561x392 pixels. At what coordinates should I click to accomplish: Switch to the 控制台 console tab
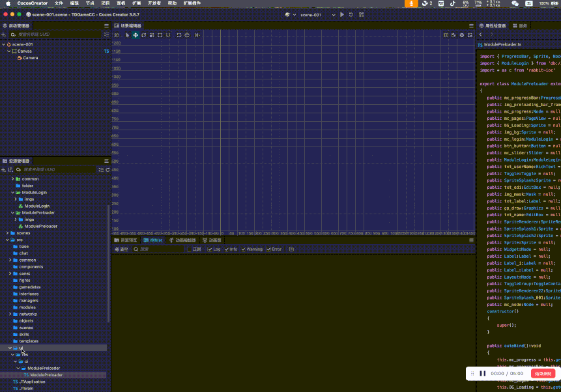click(x=152, y=240)
